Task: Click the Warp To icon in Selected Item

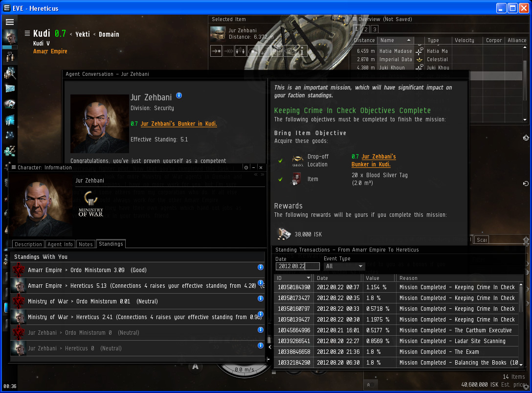Action: click(x=228, y=51)
